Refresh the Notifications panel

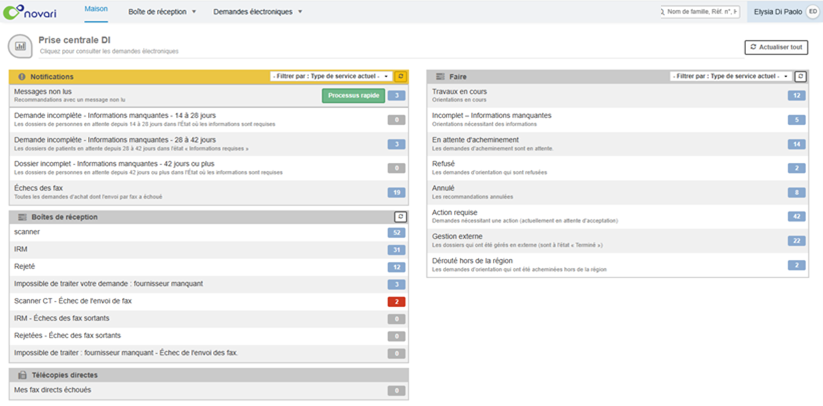[x=400, y=77]
